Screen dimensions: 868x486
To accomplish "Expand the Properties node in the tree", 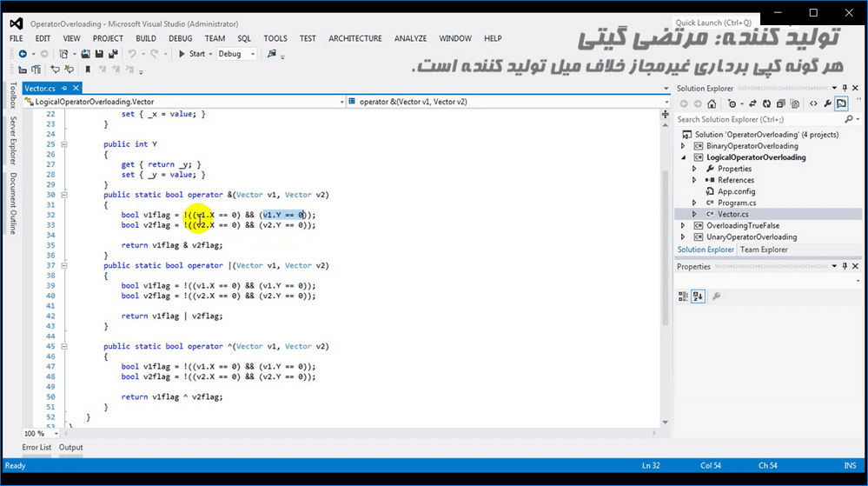I will pos(695,169).
